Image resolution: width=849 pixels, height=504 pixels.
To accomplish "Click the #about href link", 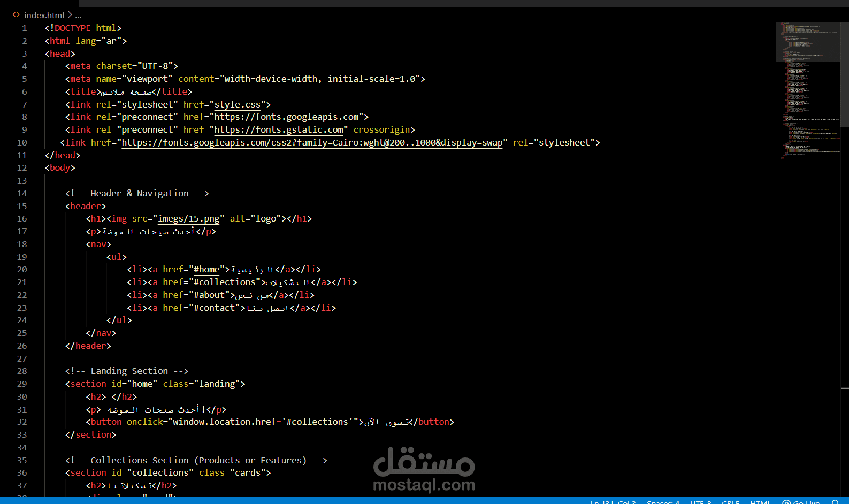I will click(209, 295).
